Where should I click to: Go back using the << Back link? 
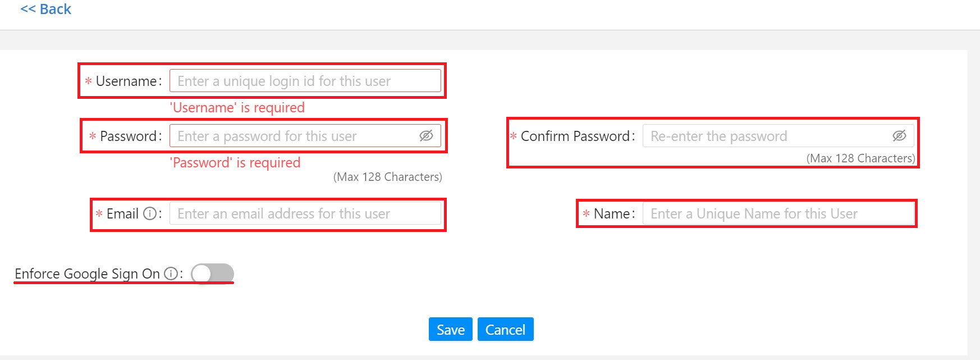click(x=46, y=10)
